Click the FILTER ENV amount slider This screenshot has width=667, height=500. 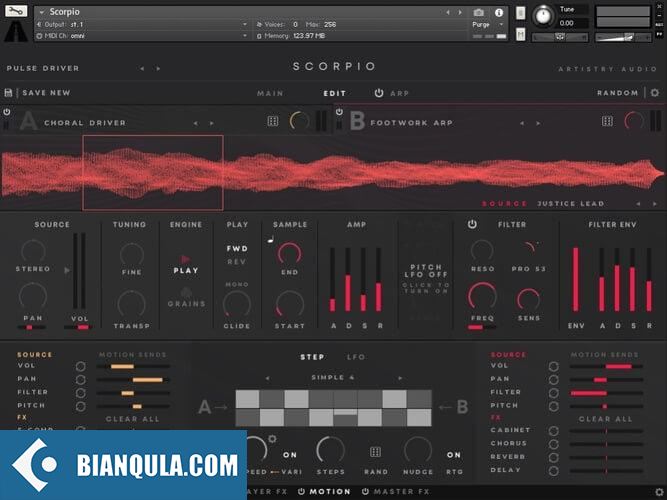(576, 280)
